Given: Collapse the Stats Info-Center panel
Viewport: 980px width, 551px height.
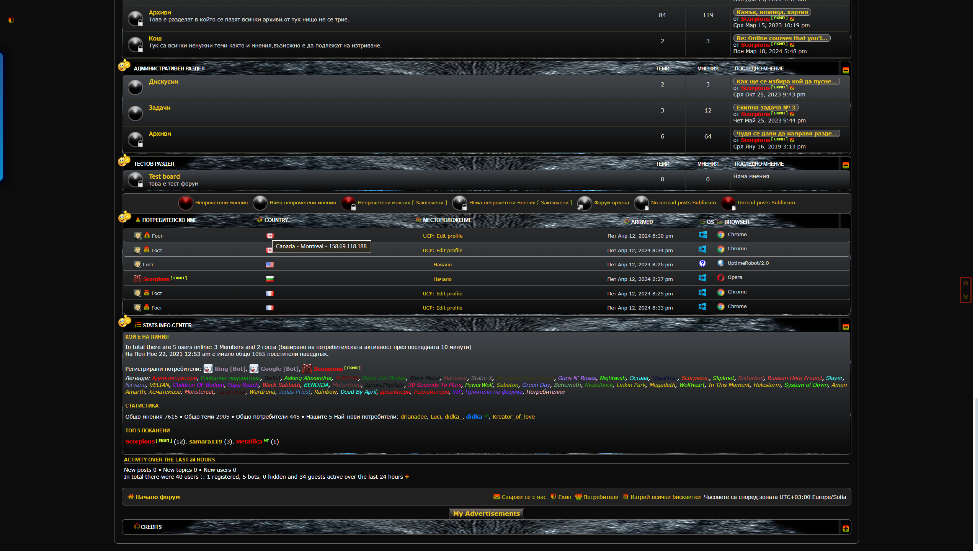Looking at the screenshot, I should [846, 327].
